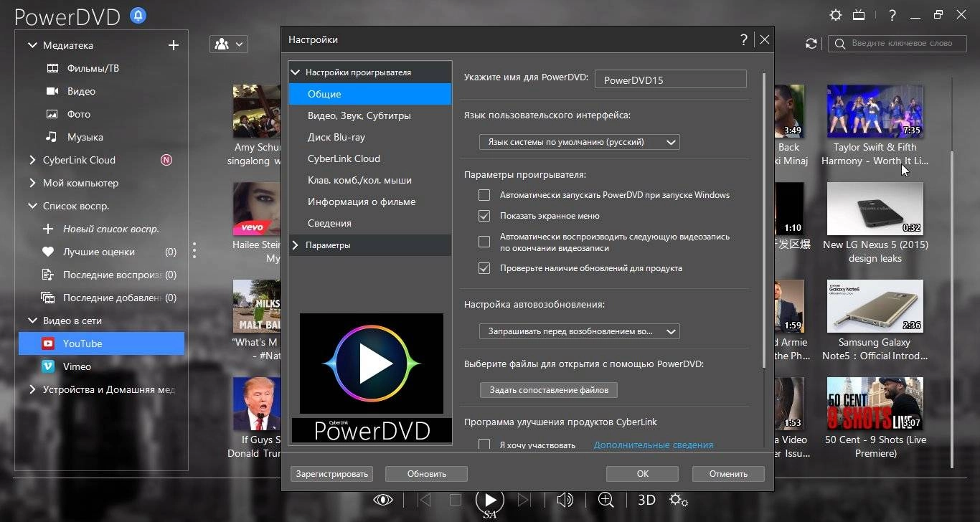Open the Видео camera icon item
Image resolution: width=980 pixels, height=522 pixels.
tap(52, 91)
